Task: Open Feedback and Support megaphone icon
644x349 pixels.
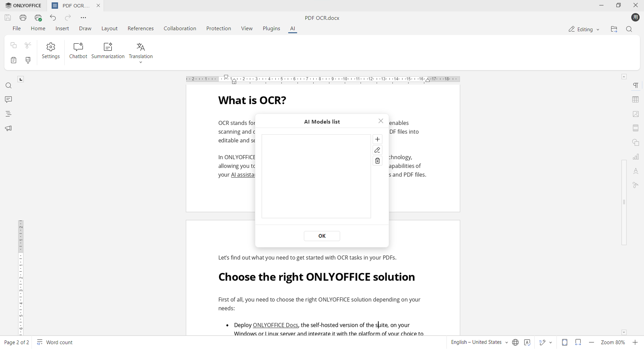Action: 9,129
